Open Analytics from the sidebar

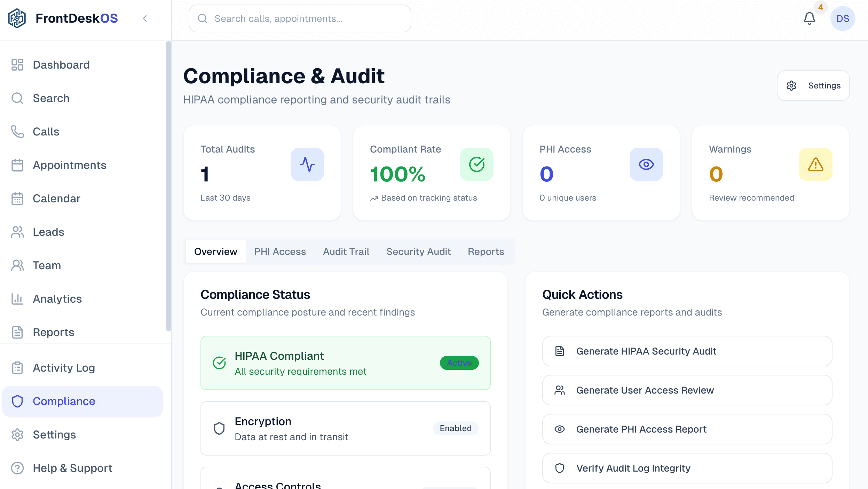[57, 299]
